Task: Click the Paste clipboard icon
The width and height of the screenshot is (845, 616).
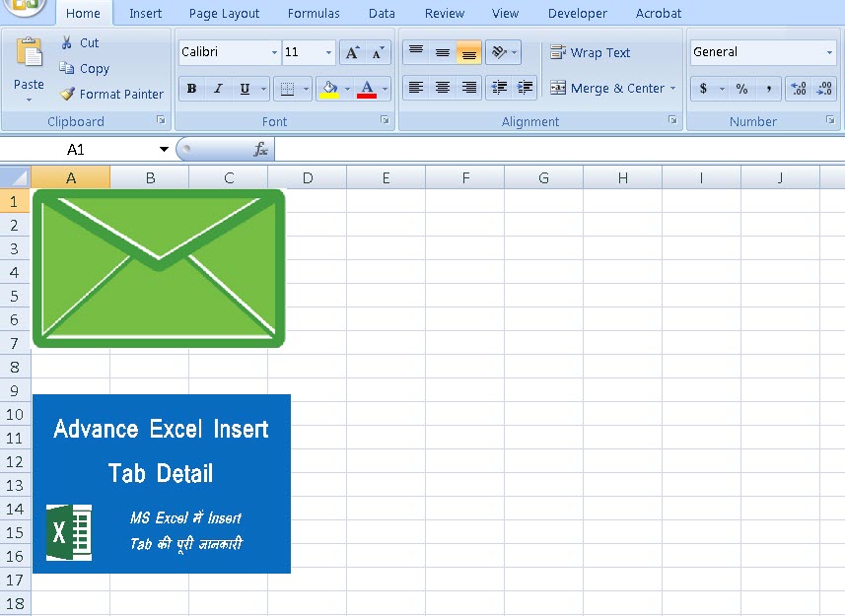Action: [29, 55]
